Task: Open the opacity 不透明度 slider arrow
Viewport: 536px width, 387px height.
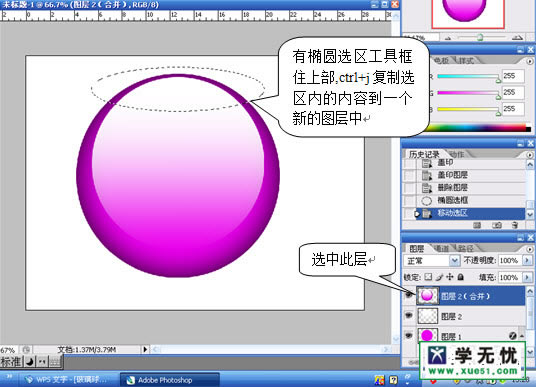Action: tap(527, 261)
